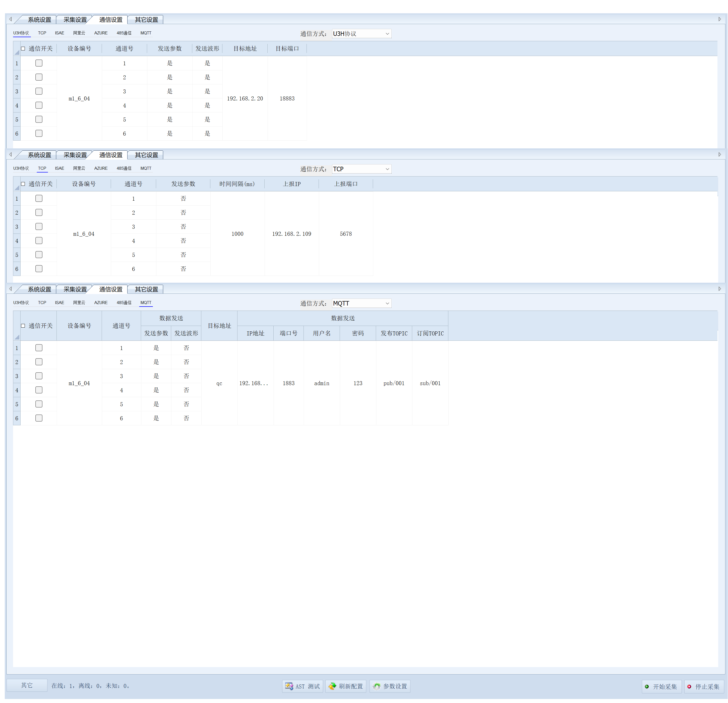728x703 pixels.
Task: Select 485通信 sub-tab in the TCP panel
Action: click(x=124, y=168)
